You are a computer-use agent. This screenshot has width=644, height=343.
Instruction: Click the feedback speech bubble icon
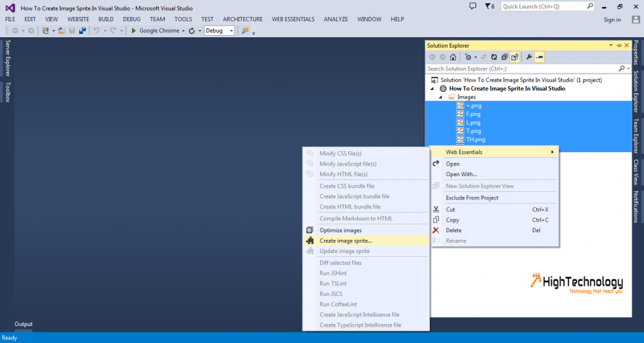pos(473,6)
